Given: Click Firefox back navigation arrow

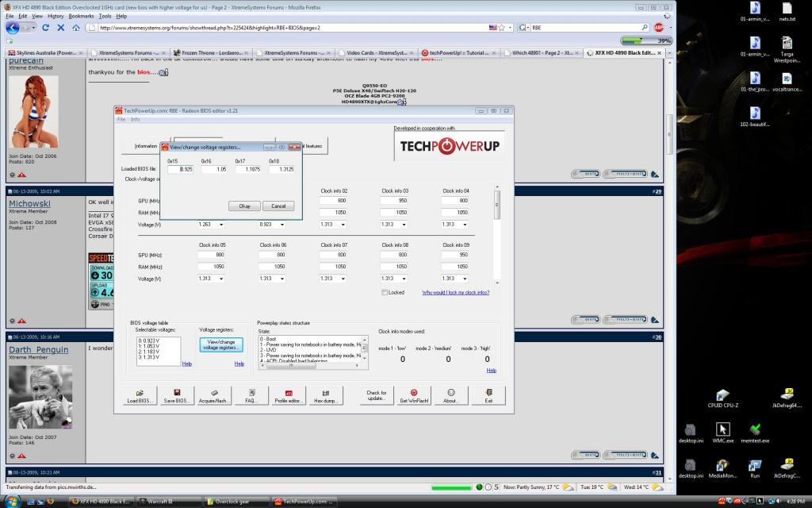Looking at the screenshot, I should pos(13,28).
